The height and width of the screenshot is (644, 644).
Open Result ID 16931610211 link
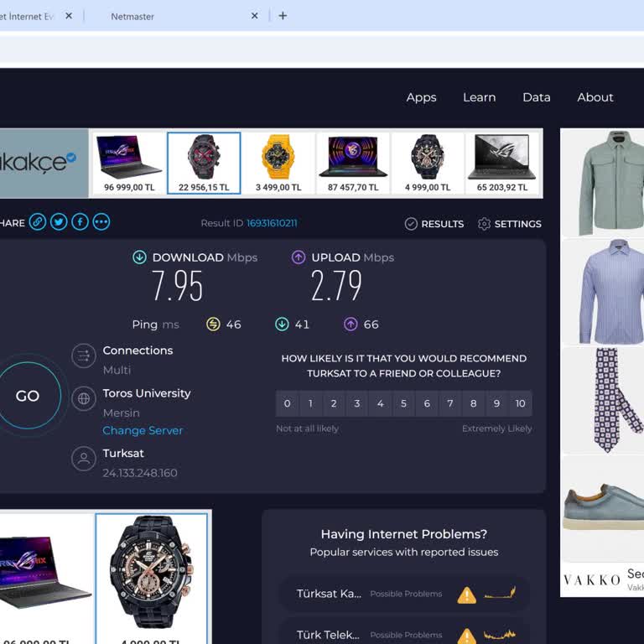(x=272, y=223)
